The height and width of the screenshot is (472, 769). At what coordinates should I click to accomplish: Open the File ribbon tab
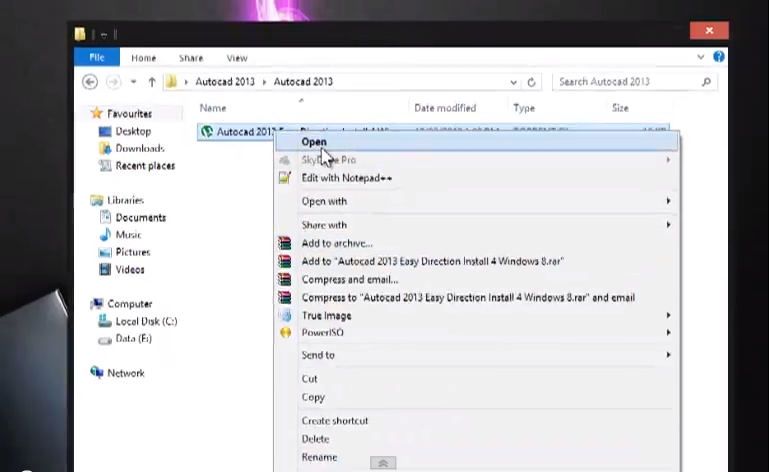pos(97,57)
